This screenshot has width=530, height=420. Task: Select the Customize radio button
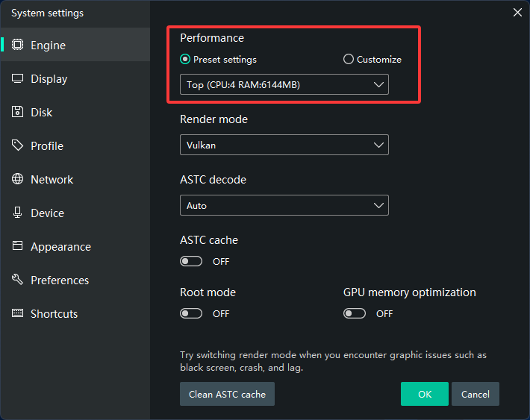point(348,60)
